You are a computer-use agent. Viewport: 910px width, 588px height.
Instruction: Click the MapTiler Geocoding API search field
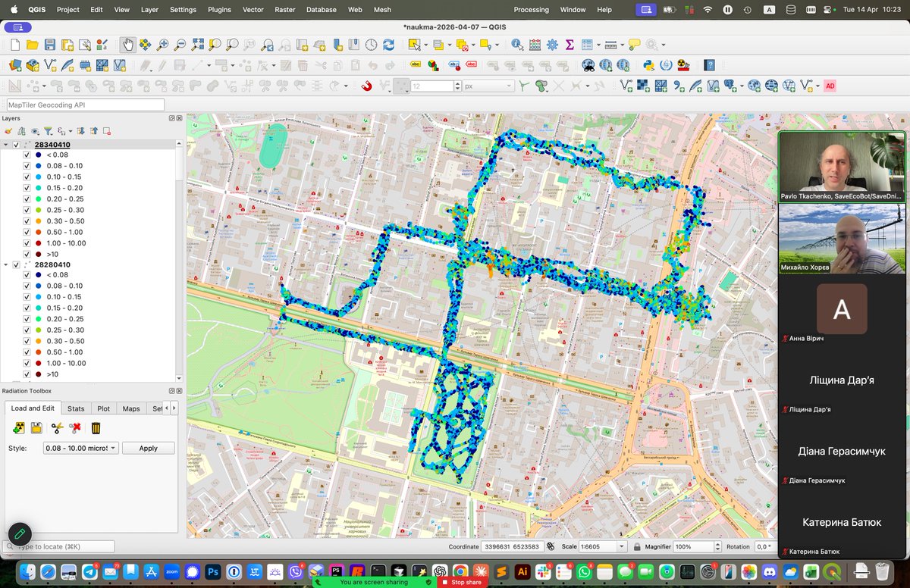click(84, 105)
